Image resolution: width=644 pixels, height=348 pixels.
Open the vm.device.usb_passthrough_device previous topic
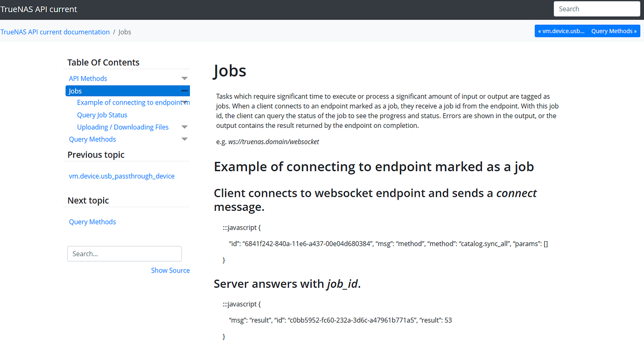122,176
